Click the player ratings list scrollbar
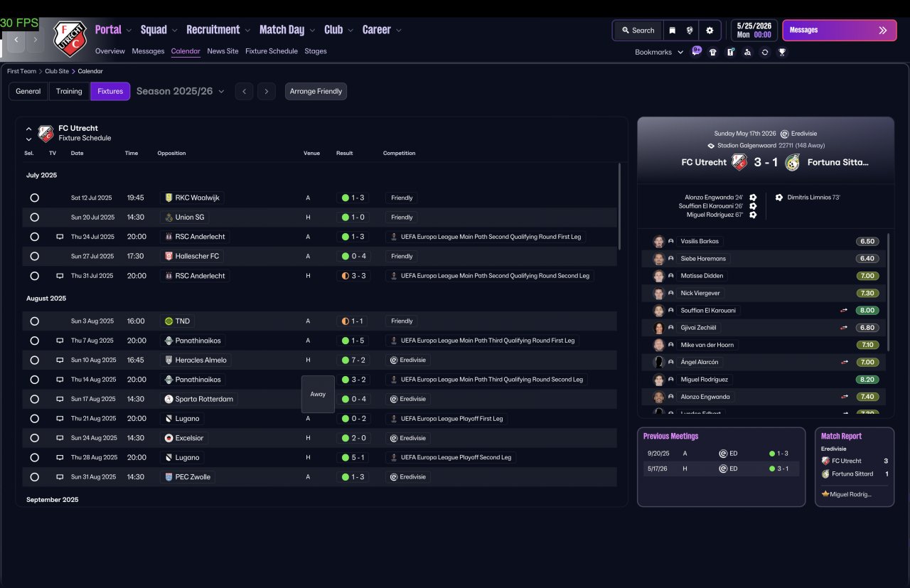 coord(889,292)
